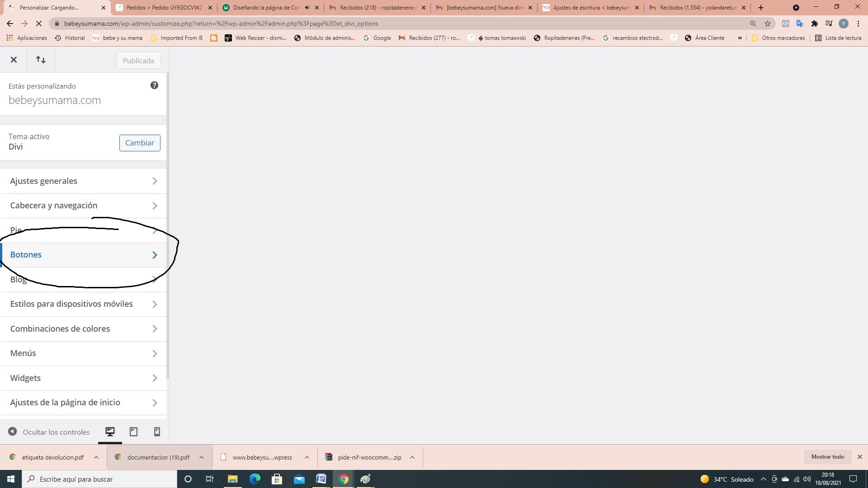The height and width of the screenshot is (488, 868).
Task: Open Microsoft Edge from taskbar
Action: click(x=255, y=479)
